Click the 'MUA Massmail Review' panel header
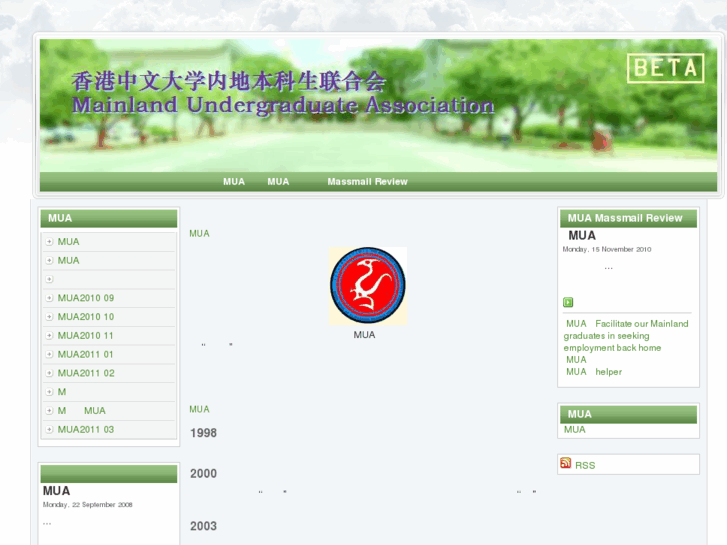The image size is (727, 545). (628, 218)
